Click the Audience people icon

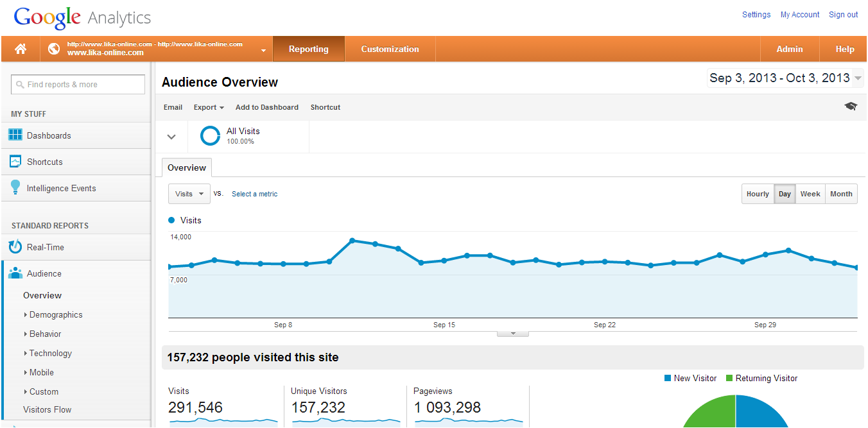coord(15,273)
